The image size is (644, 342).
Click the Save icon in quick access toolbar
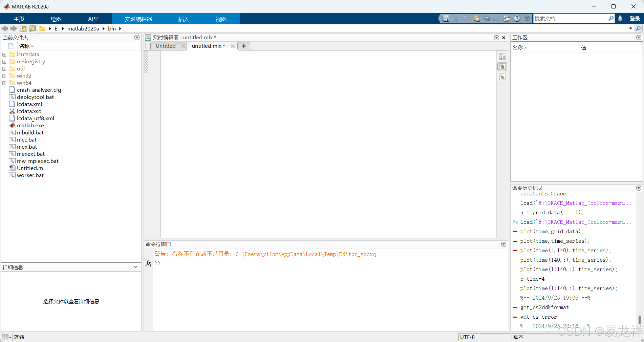tap(446, 19)
